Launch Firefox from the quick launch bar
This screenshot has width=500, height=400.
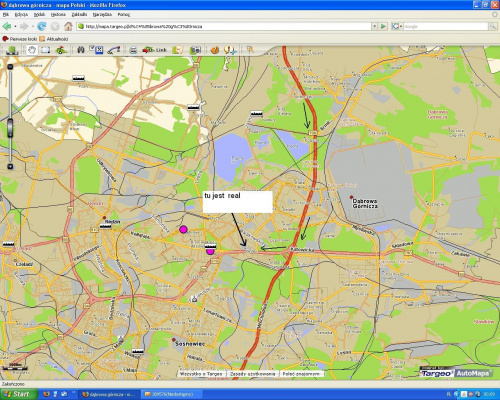(x=47, y=394)
